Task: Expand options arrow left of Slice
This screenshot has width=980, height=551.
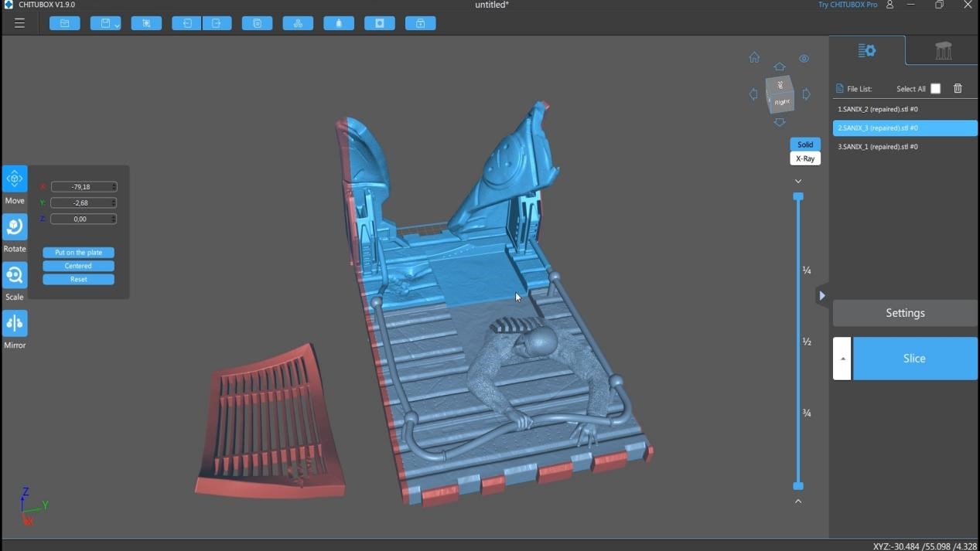Action: 842,359
